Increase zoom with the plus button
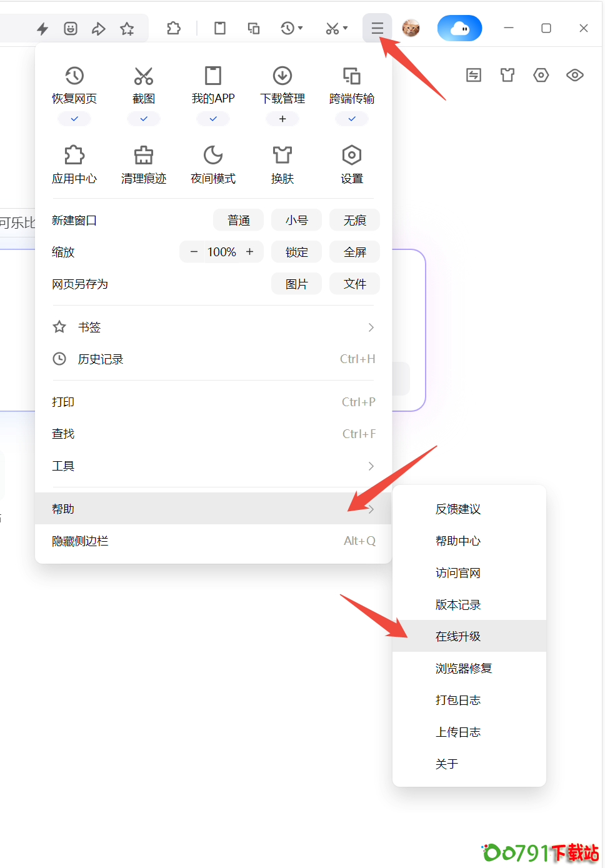Screen dimensions: 605x868 (x=250, y=252)
